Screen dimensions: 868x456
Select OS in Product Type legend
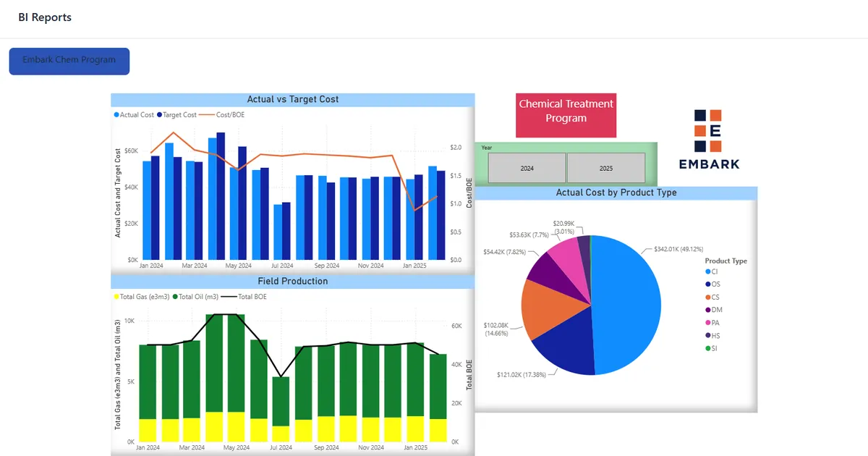tap(712, 284)
